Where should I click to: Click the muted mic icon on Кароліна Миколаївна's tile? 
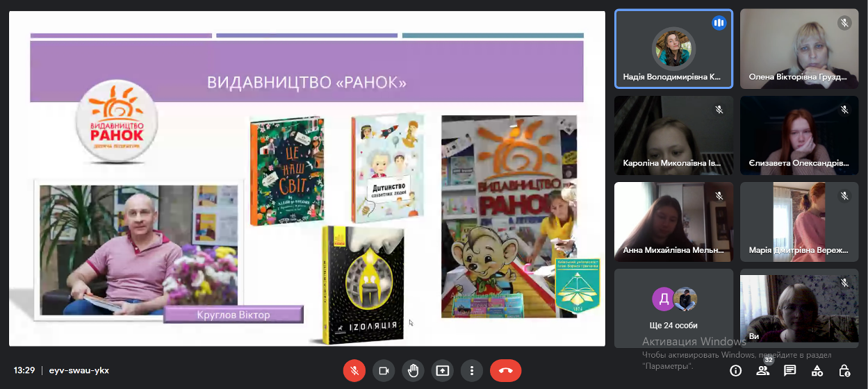pos(719,110)
